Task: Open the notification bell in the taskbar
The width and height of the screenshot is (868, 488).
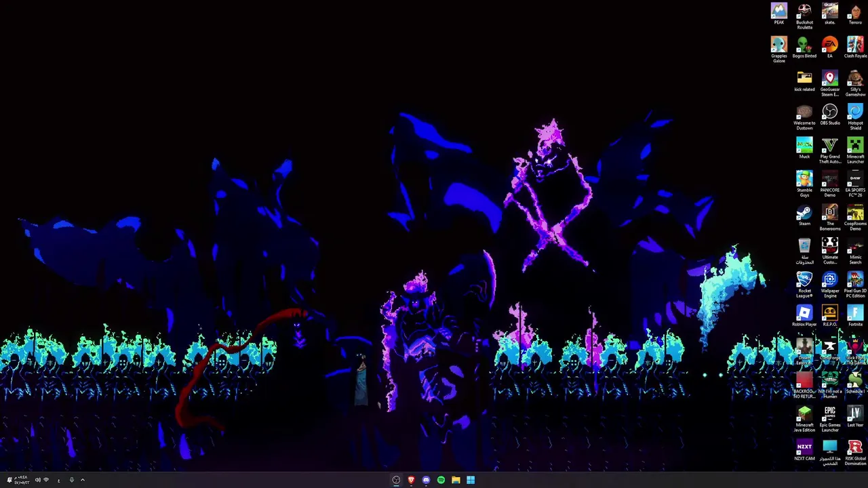Action: click(x=9, y=480)
